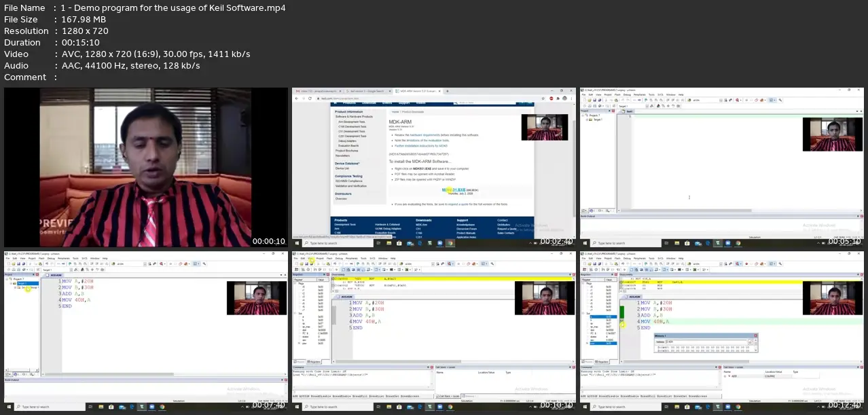This screenshot has width=868, height=415.
Task: Open the Mail taskbar icon in 00:12:40 frame
Action: [700, 407]
